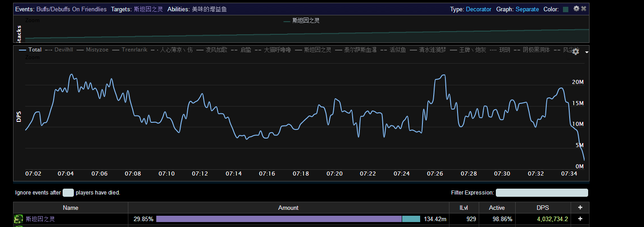644x227 pixels.
Task: Toggle the Mistyzoe series in legend
Action: [x=92, y=50]
